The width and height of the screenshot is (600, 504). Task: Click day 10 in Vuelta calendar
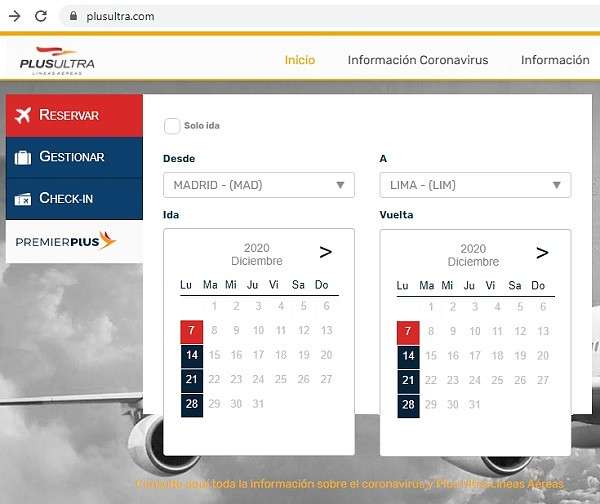pos(475,331)
